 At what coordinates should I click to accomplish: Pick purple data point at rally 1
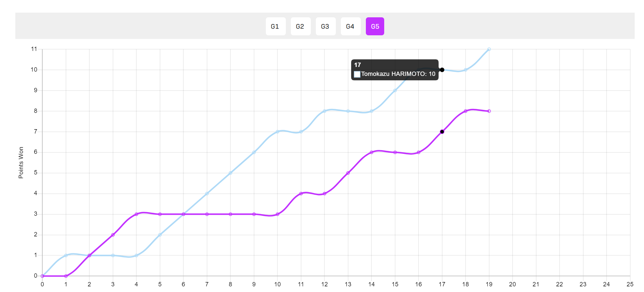66,276
